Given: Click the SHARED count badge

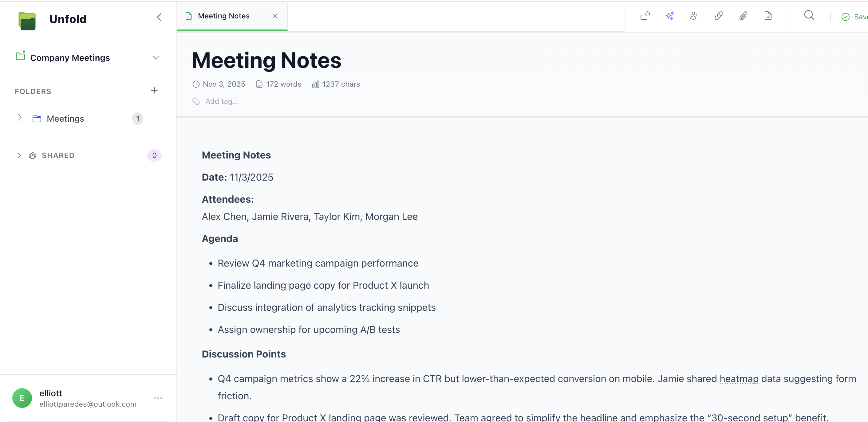Looking at the screenshot, I should click(x=154, y=155).
